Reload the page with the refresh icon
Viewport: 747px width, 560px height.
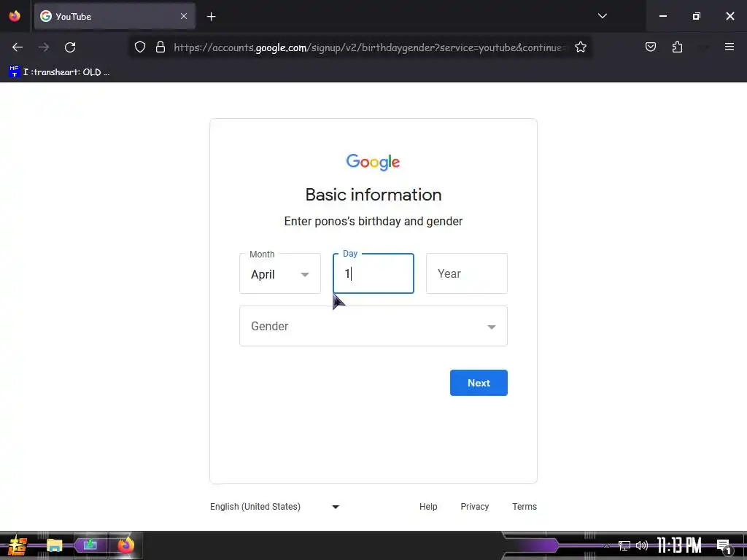(x=70, y=47)
